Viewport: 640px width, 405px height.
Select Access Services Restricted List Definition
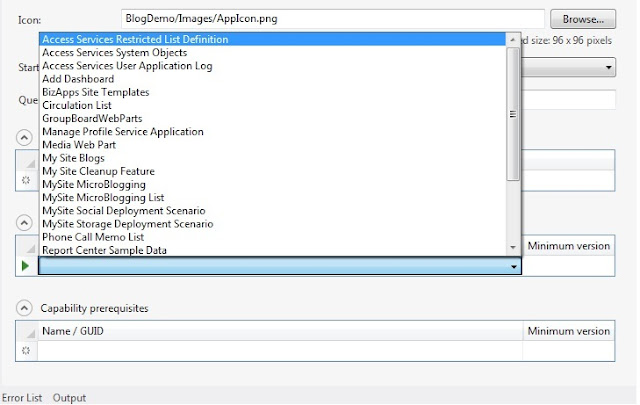coord(273,39)
